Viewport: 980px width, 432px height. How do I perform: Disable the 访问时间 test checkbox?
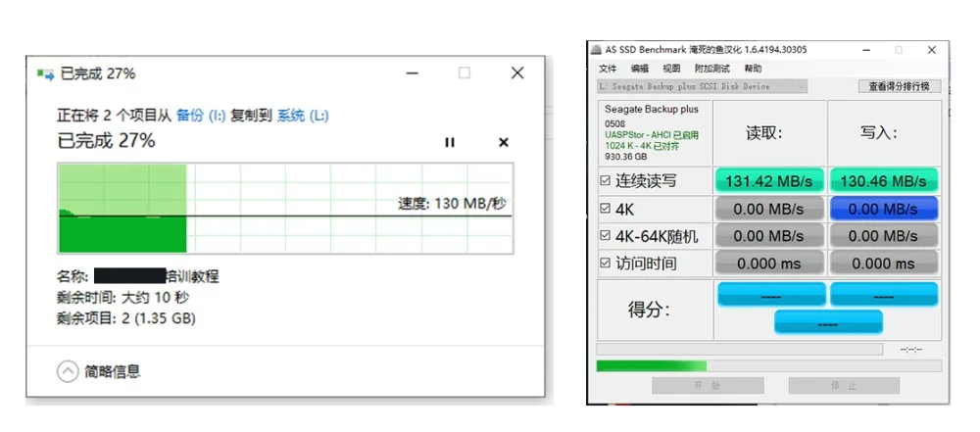click(606, 264)
